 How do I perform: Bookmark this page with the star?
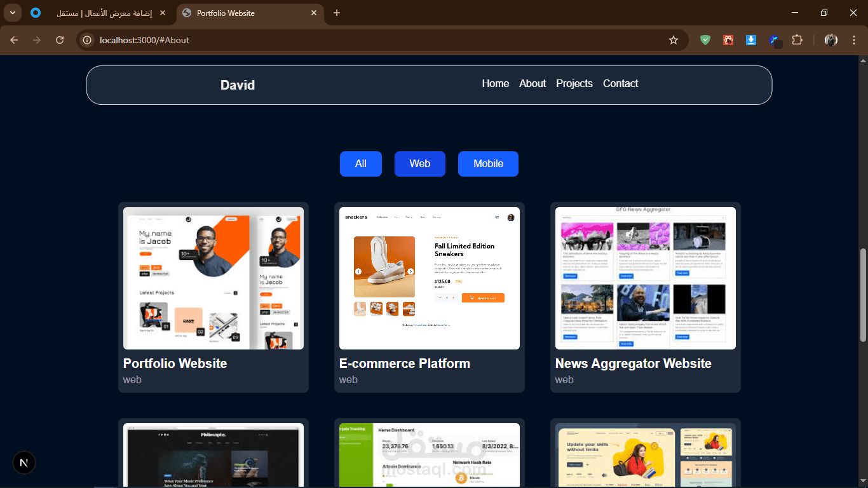[674, 40]
